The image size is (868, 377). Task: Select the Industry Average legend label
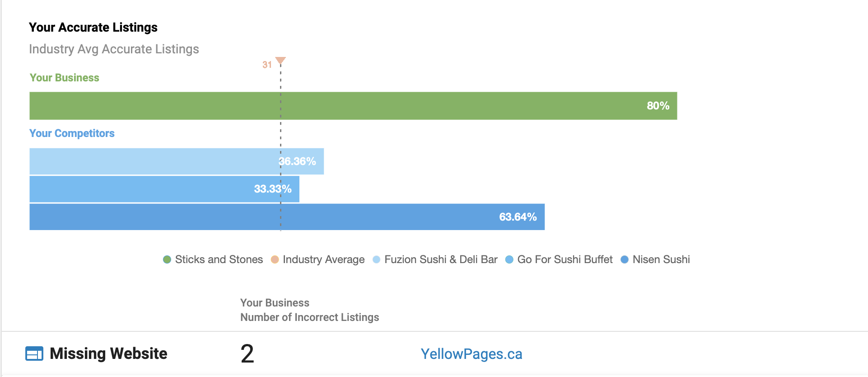[x=323, y=259]
